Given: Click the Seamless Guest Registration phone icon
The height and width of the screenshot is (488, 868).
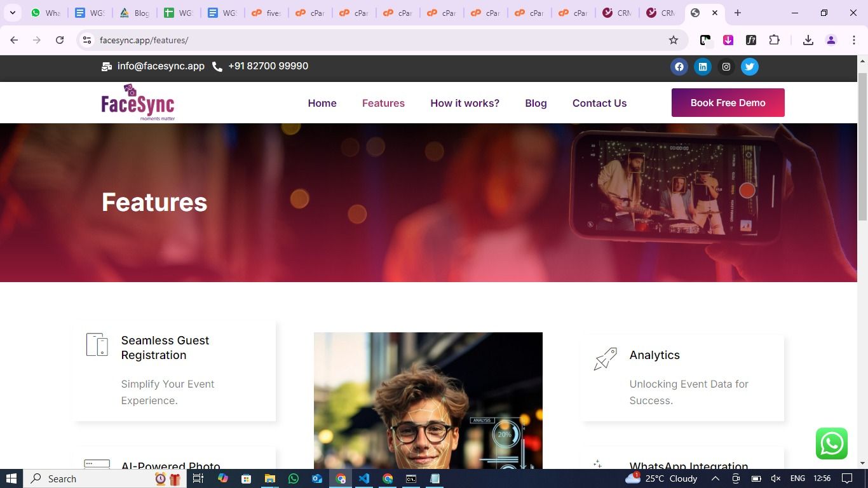Looking at the screenshot, I should click(97, 345).
